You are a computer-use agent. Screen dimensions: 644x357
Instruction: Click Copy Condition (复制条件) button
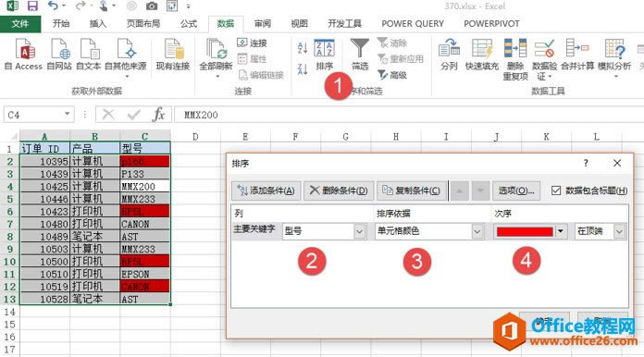[x=412, y=191]
